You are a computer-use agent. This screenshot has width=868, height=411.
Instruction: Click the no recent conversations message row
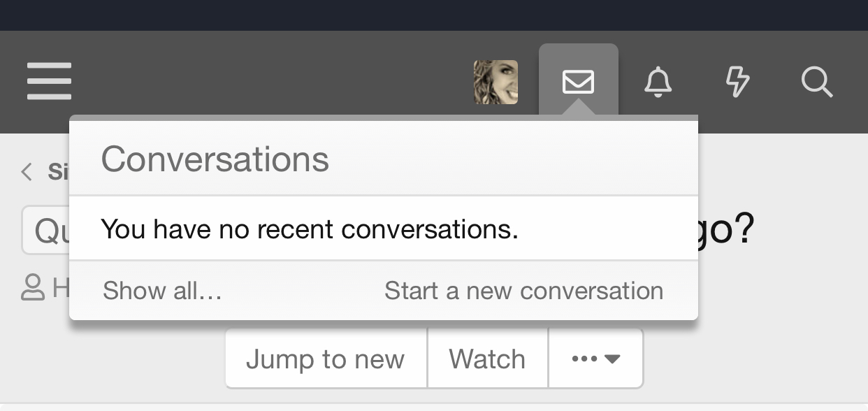[384, 229]
